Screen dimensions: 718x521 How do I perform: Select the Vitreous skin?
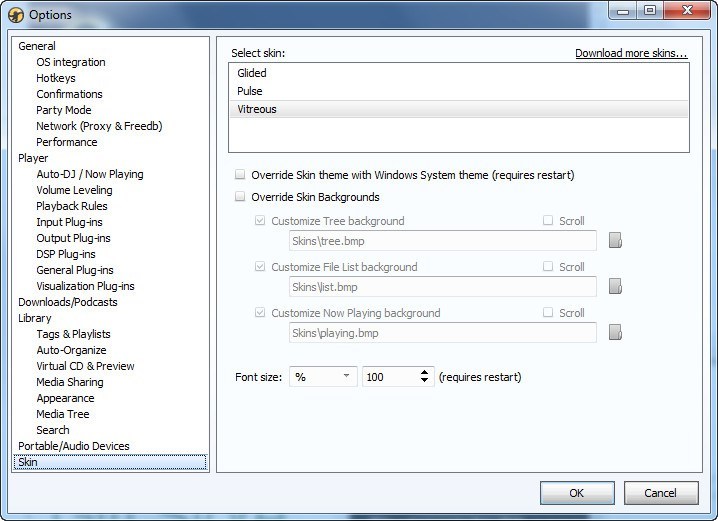[459, 109]
